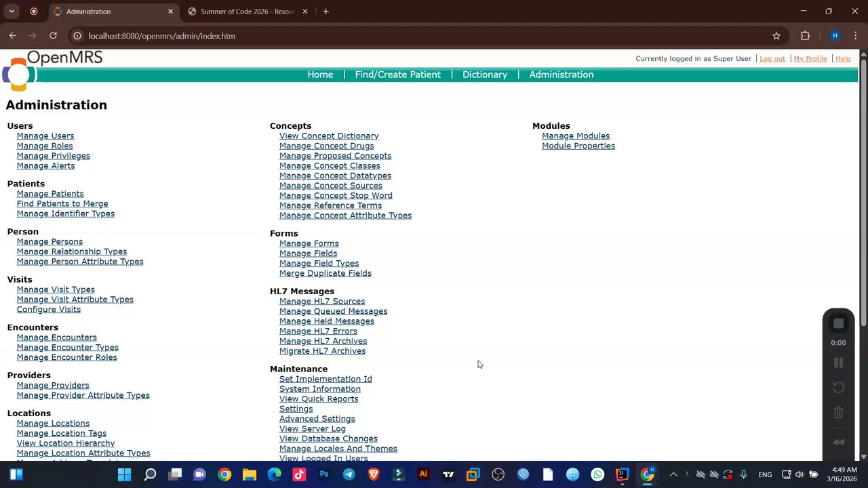This screenshot has height=488, width=868.
Task: Open Telegram from the taskbar
Action: (349, 474)
